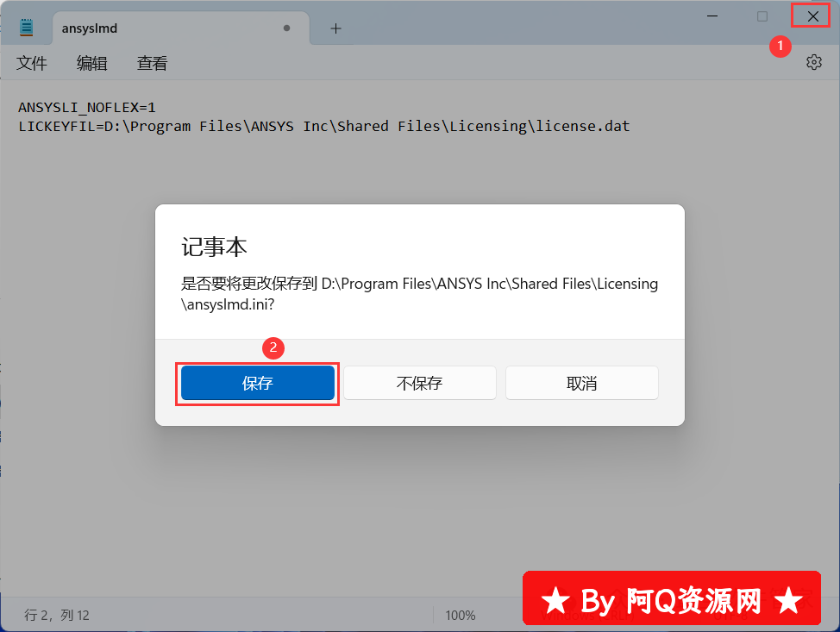Open a new tab with the plus icon

[x=335, y=28]
